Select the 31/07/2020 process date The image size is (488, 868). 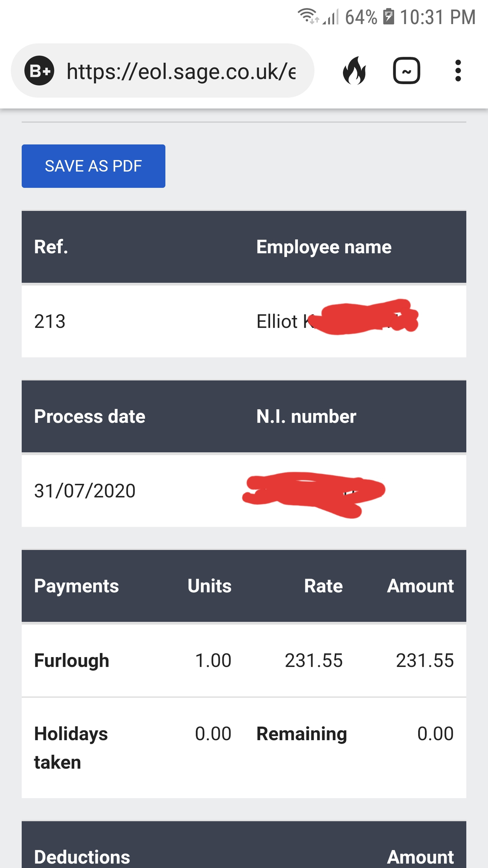click(x=85, y=491)
